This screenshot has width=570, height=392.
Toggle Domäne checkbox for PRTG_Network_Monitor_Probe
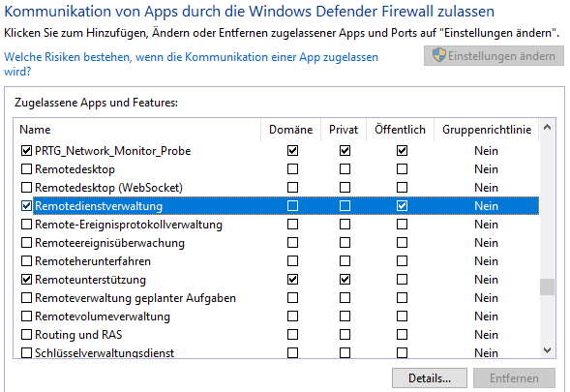pyautogui.click(x=292, y=151)
